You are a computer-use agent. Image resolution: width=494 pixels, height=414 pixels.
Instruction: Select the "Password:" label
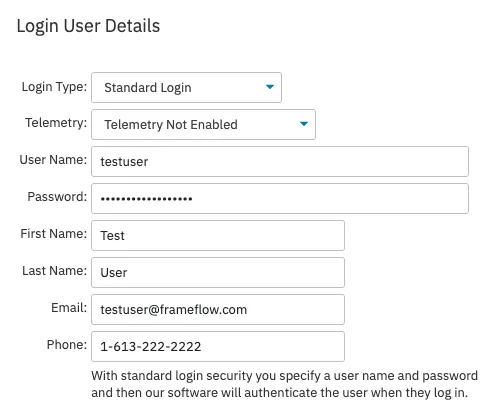point(57,197)
